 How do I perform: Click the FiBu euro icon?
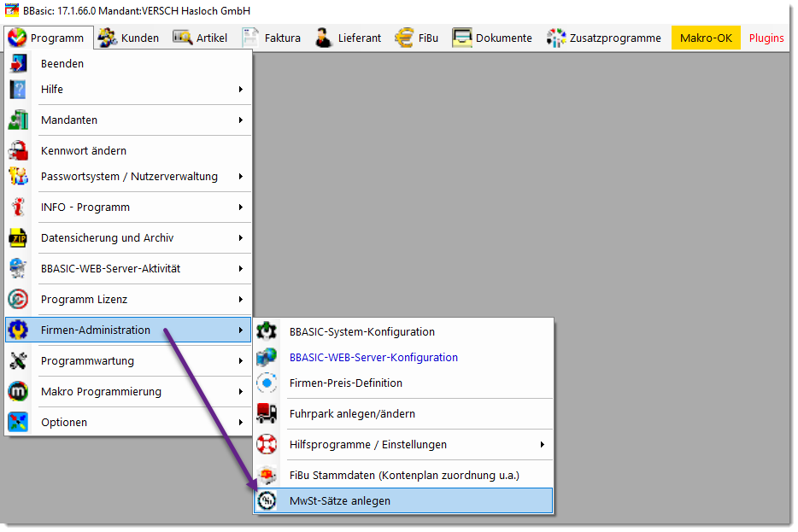(404, 38)
